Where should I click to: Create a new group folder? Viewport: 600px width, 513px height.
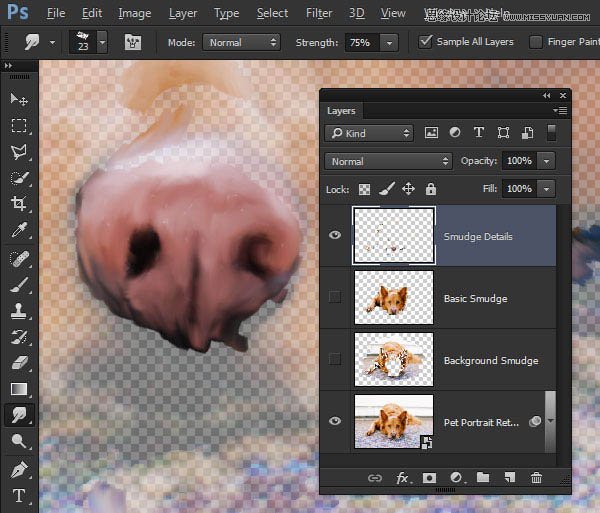click(483, 477)
